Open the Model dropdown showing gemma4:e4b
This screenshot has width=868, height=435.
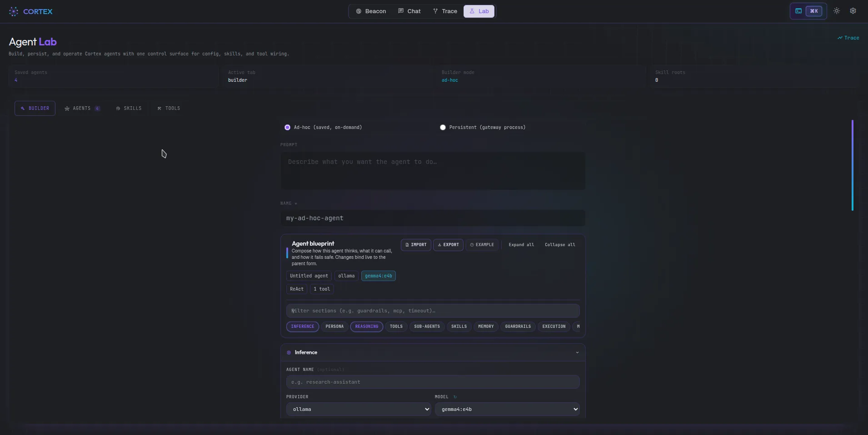(507, 409)
